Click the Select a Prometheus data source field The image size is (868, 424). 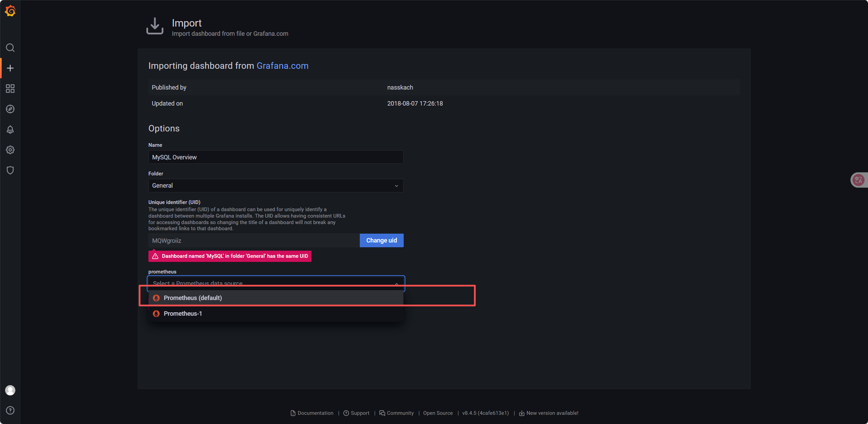pyautogui.click(x=276, y=284)
